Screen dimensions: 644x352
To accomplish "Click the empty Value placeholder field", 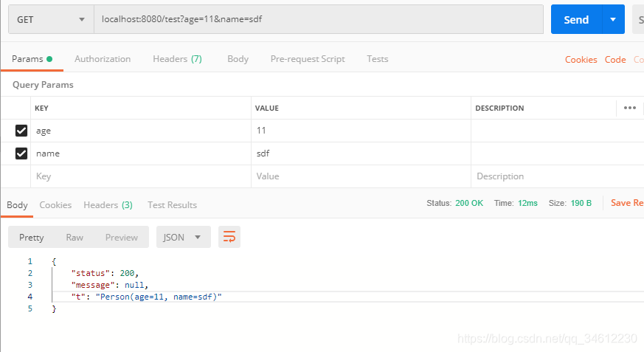I will tap(361, 176).
